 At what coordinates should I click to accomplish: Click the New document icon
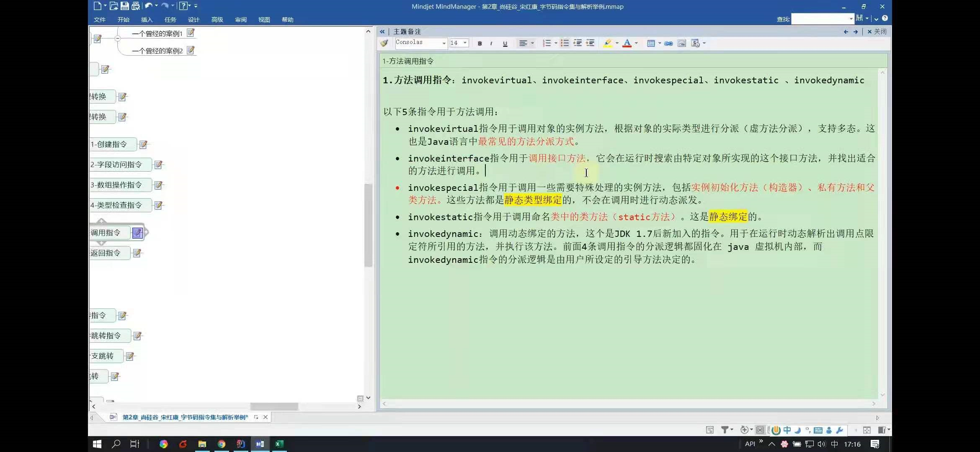(97, 6)
